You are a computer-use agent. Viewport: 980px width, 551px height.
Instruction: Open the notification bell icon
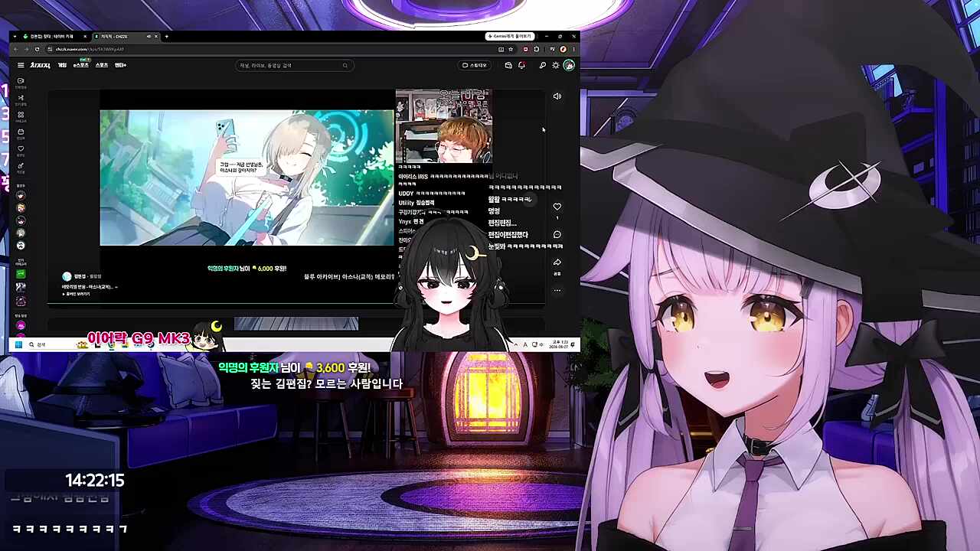[521, 65]
